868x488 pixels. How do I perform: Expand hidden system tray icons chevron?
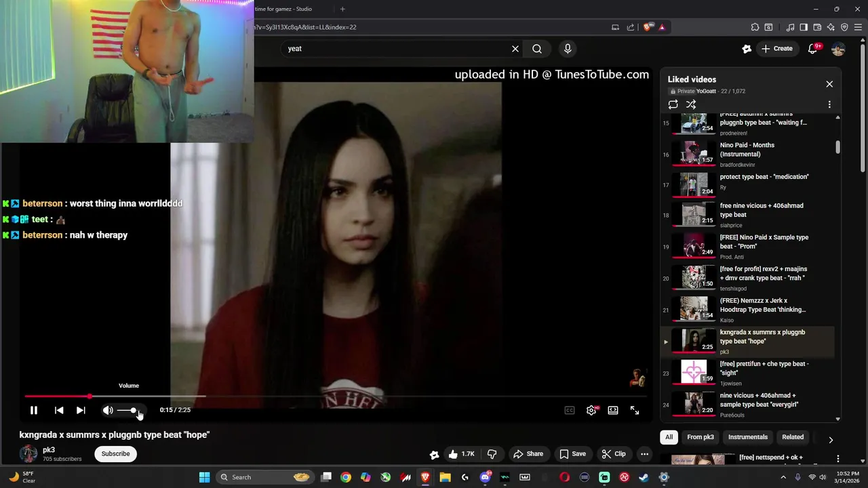(x=784, y=477)
